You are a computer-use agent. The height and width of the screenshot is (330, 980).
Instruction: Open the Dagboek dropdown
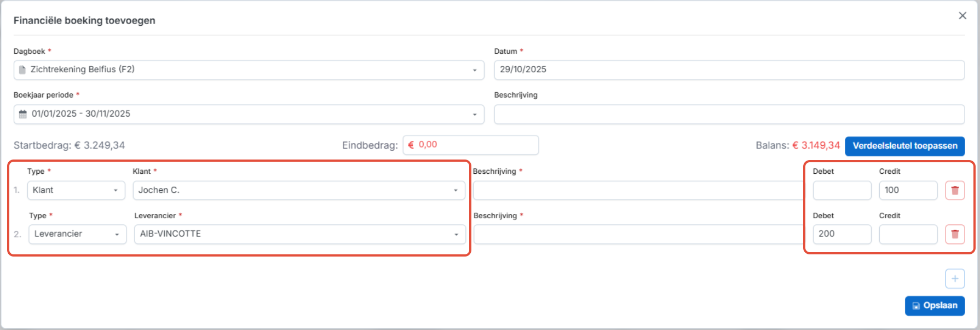(x=474, y=70)
